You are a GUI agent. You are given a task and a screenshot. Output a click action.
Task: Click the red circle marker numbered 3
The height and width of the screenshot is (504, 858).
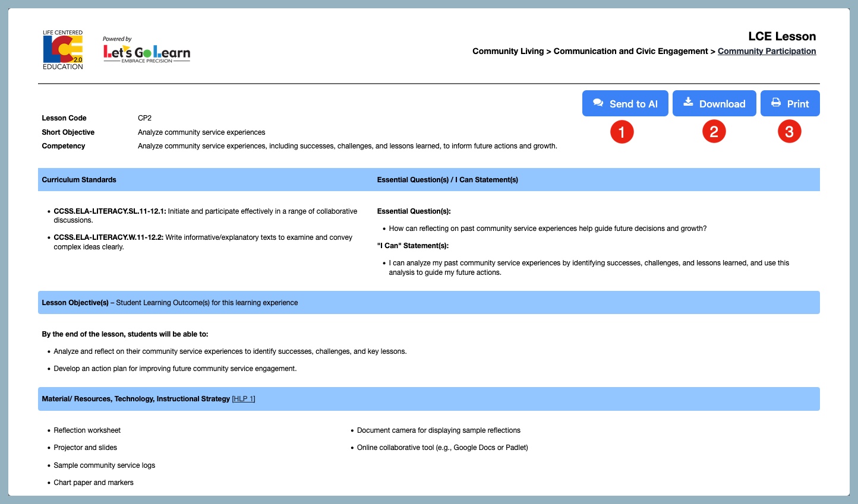coord(789,132)
